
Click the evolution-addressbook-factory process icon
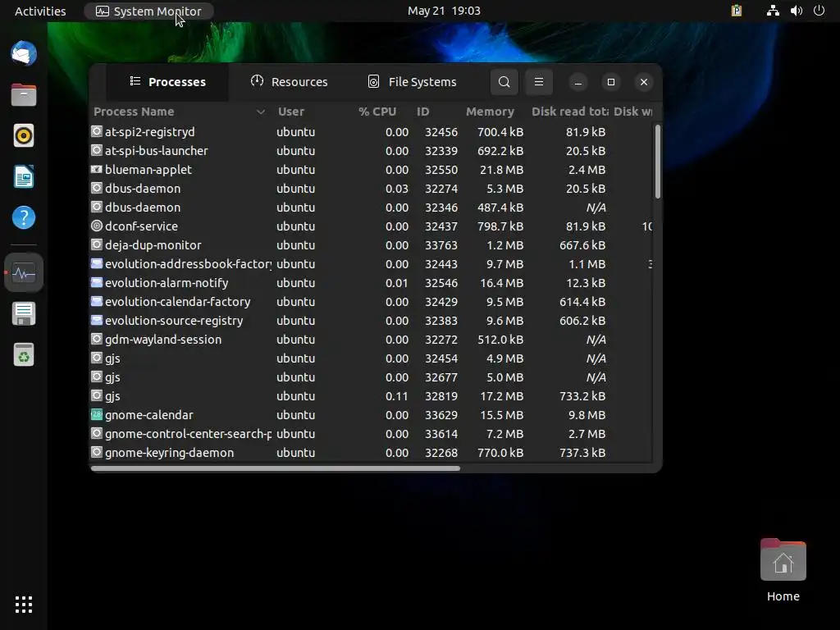pyautogui.click(x=97, y=263)
